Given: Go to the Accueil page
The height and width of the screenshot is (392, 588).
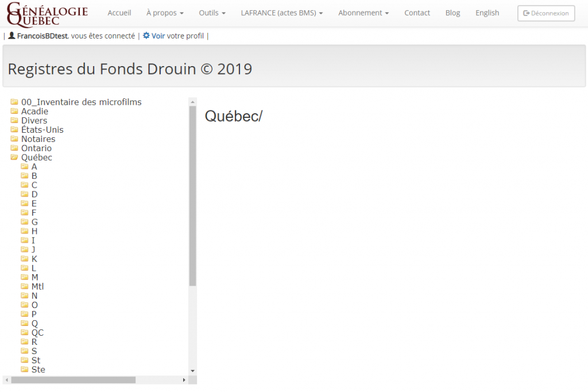Looking at the screenshot, I should [119, 13].
